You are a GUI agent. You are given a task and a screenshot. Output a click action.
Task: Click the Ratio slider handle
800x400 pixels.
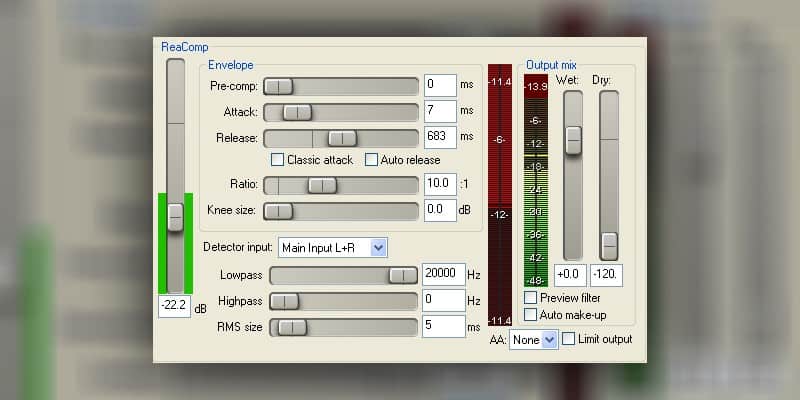pos(322,185)
